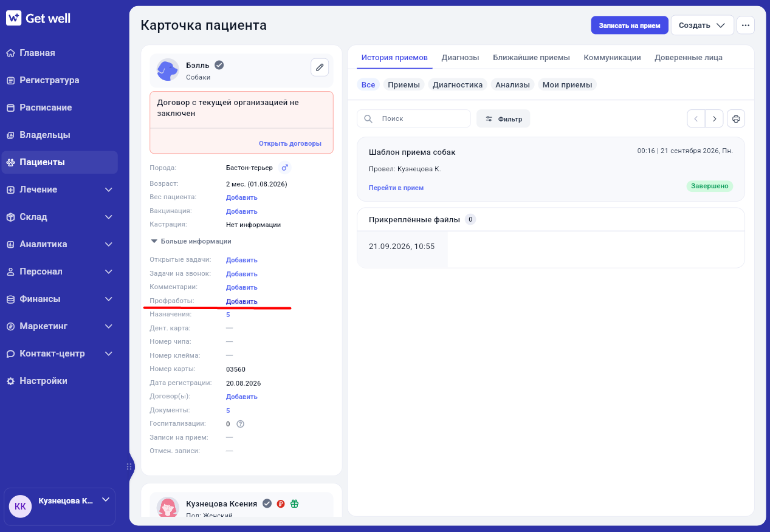The height and width of the screenshot is (532, 770).
Task: Click the verified badge next to Бэлль
Action: tap(219, 65)
